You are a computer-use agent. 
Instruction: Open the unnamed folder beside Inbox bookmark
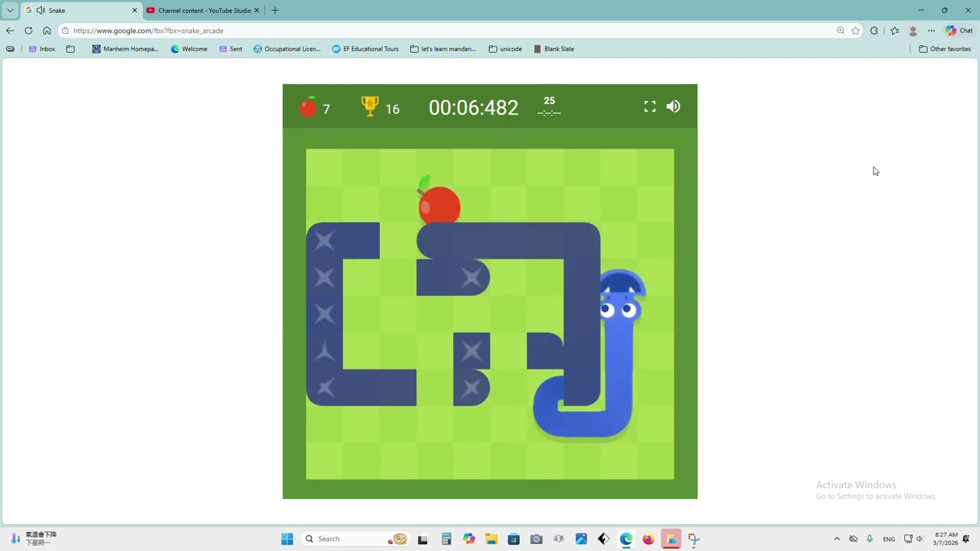click(70, 49)
